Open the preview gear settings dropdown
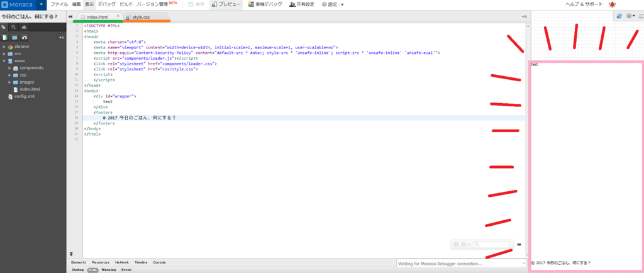The image size is (644, 273). 630,16
